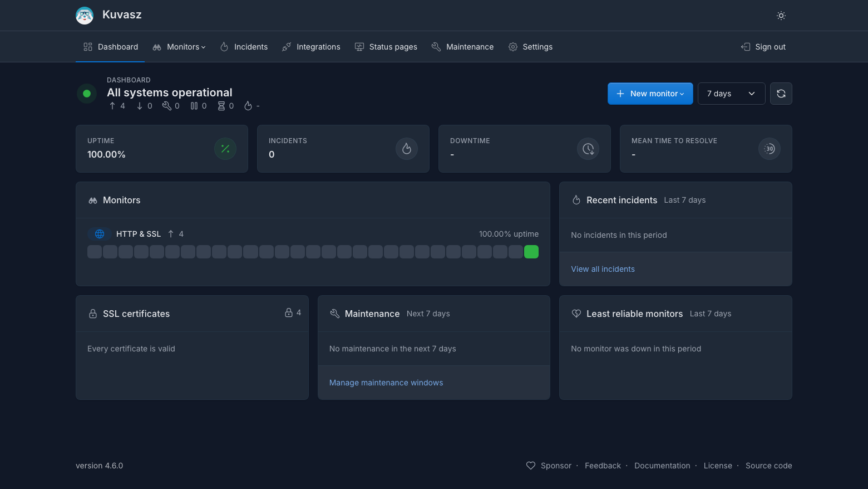Image resolution: width=868 pixels, height=489 pixels.
Task: Open the Dashboard tab
Action: point(110,47)
